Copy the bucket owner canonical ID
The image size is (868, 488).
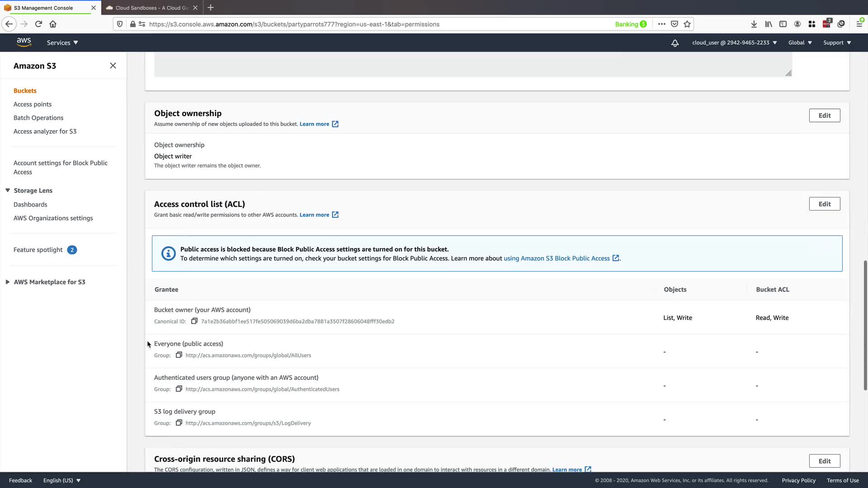(x=194, y=321)
